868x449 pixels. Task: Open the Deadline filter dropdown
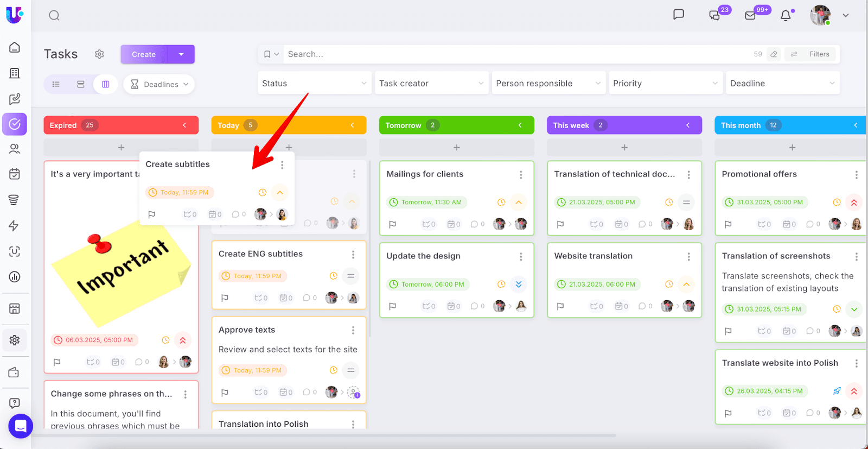(783, 83)
